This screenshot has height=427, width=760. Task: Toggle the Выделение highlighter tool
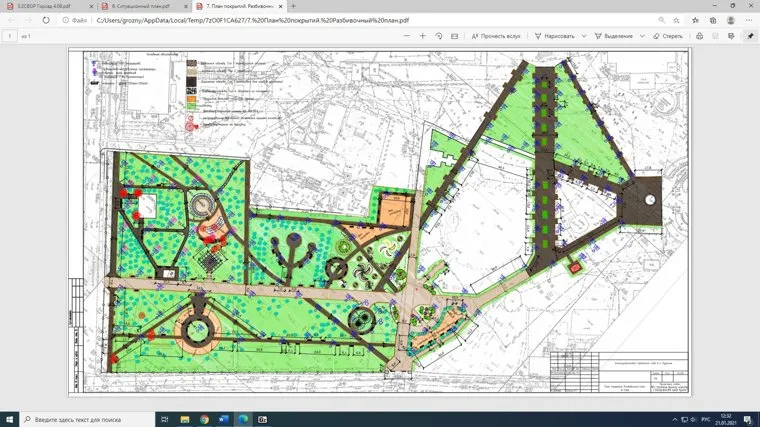pos(614,36)
